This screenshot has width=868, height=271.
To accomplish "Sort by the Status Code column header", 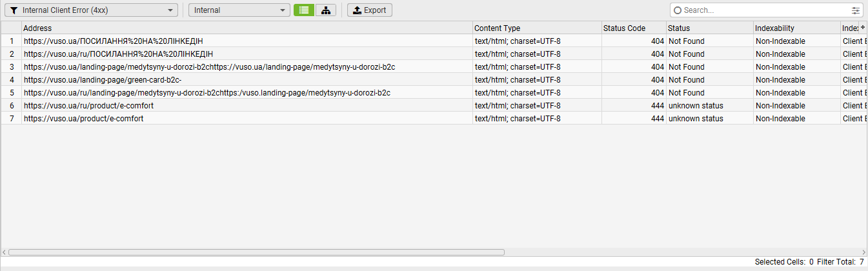I will [633, 28].
